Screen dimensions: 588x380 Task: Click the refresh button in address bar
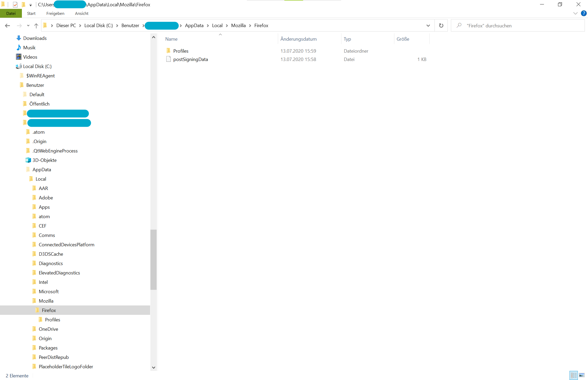[x=441, y=26]
